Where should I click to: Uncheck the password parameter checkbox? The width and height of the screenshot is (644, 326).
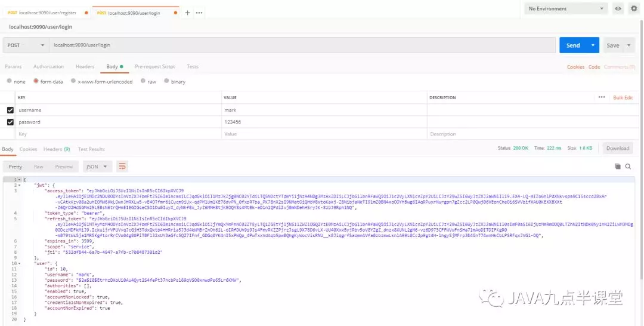coord(10,122)
